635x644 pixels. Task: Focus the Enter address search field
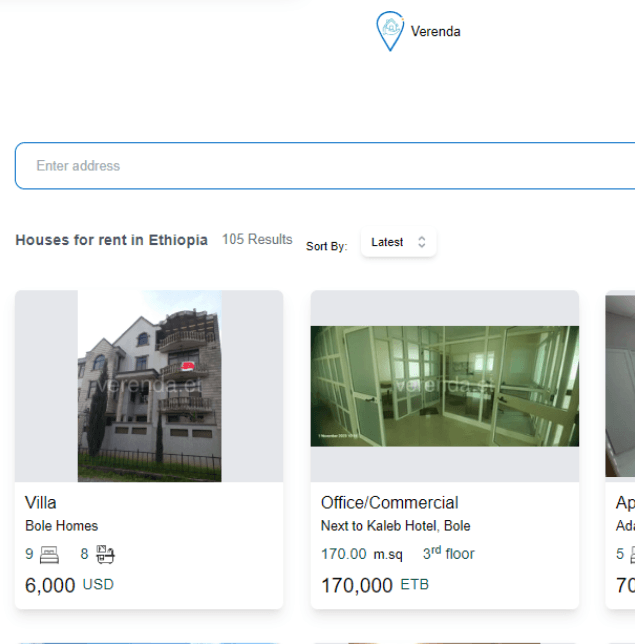coord(325,166)
